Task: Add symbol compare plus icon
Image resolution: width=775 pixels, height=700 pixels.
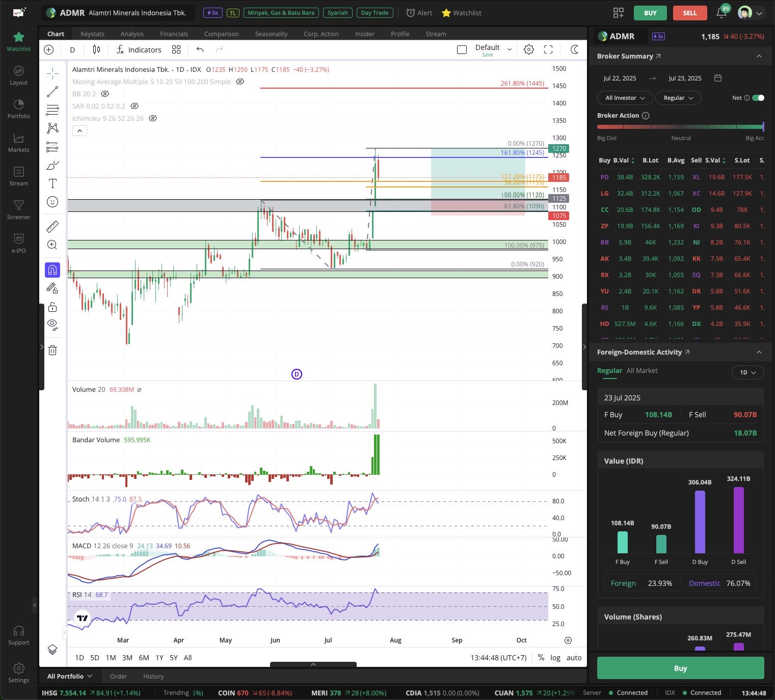Action: click(x=49, y=49)
